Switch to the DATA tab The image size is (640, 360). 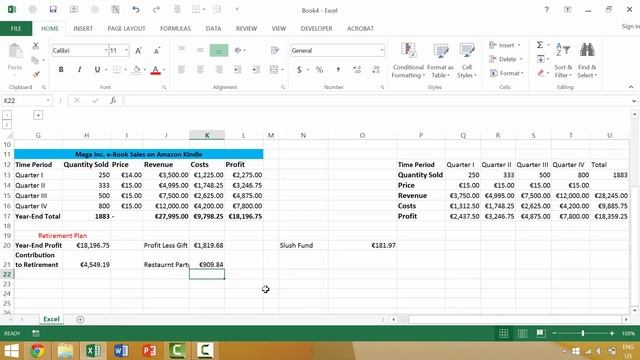tap(213, 29)
